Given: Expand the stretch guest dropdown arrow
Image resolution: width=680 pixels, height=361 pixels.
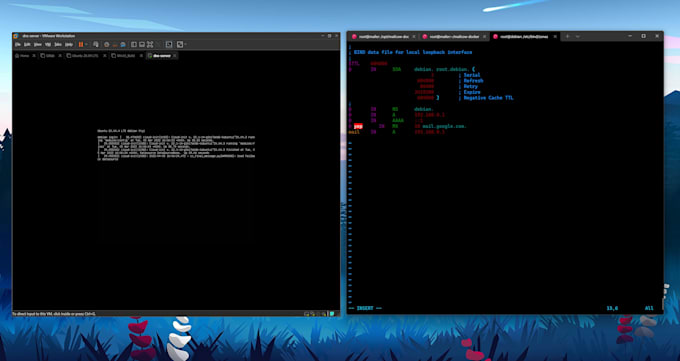Looking at the screenshot, I should 185,44.
